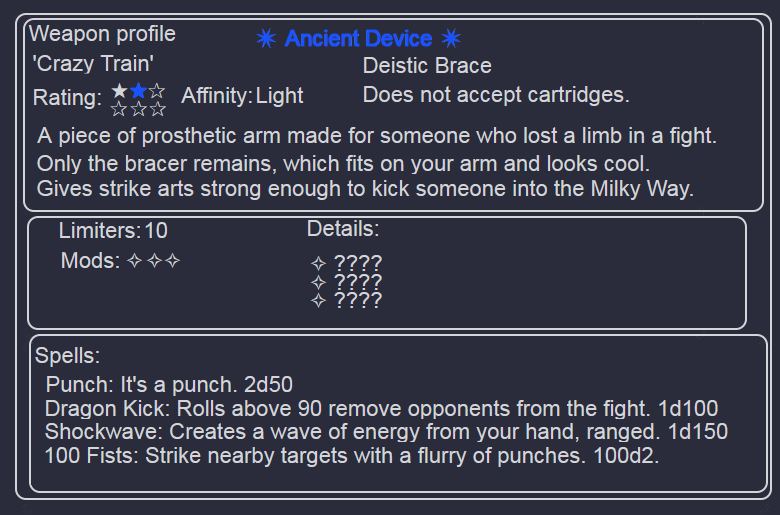Select the first mod slot diamond beside Mods

pos(135,260)
